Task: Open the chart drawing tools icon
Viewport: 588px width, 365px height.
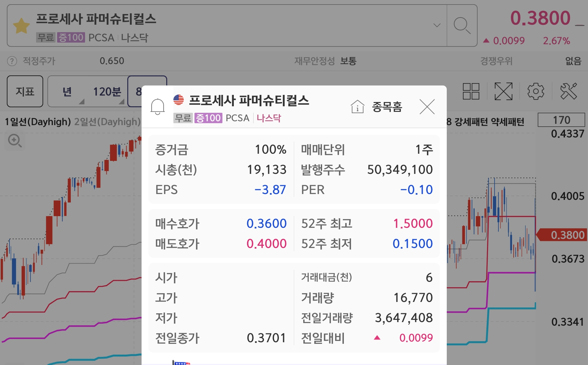Action: tap(569, 91)
